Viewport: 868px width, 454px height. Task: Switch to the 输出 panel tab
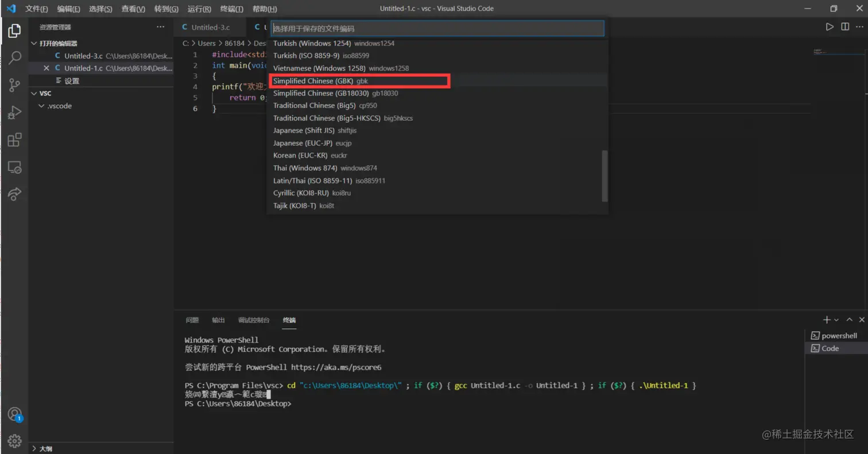pos(218,320)
